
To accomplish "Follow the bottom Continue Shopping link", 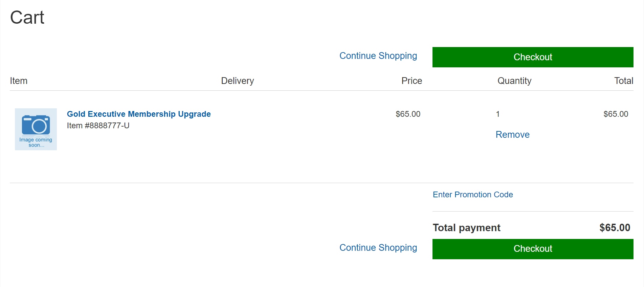I will point(378,248).
